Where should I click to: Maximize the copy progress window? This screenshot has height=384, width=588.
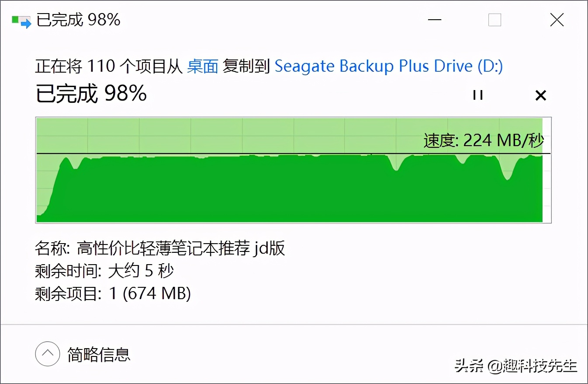(x=495, y=20)
